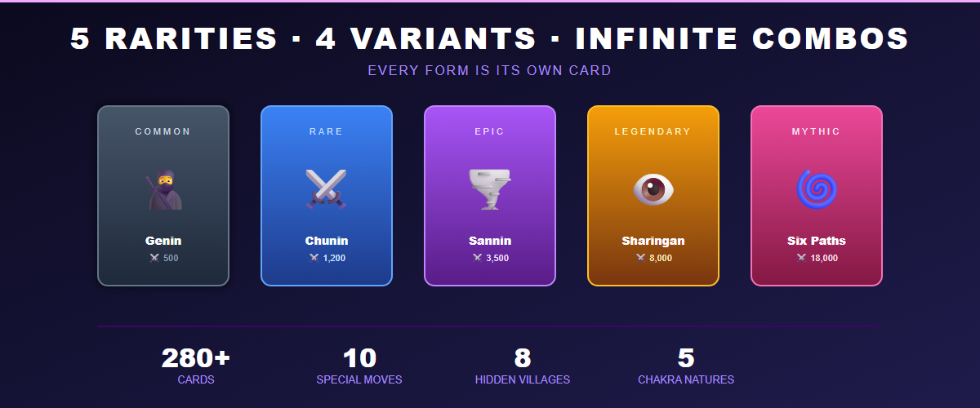Click the 5 Chakra Natures stat
The image size is (980, 408).
tap(686, 365)
